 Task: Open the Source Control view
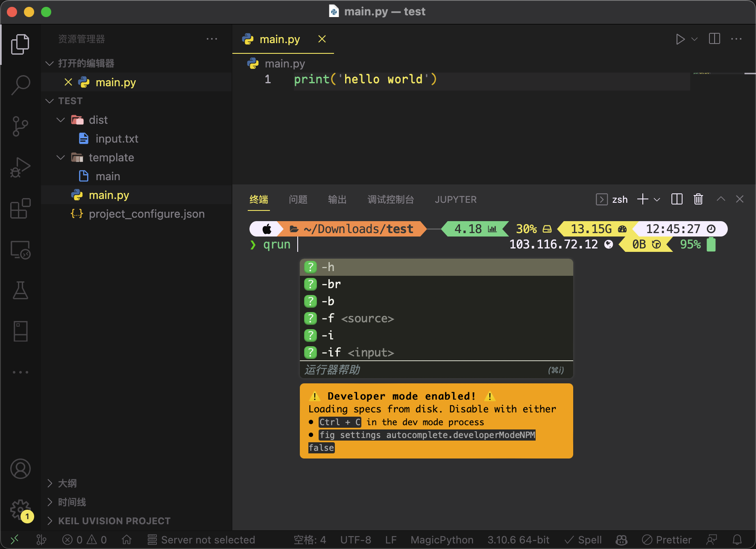pos(20,126)
